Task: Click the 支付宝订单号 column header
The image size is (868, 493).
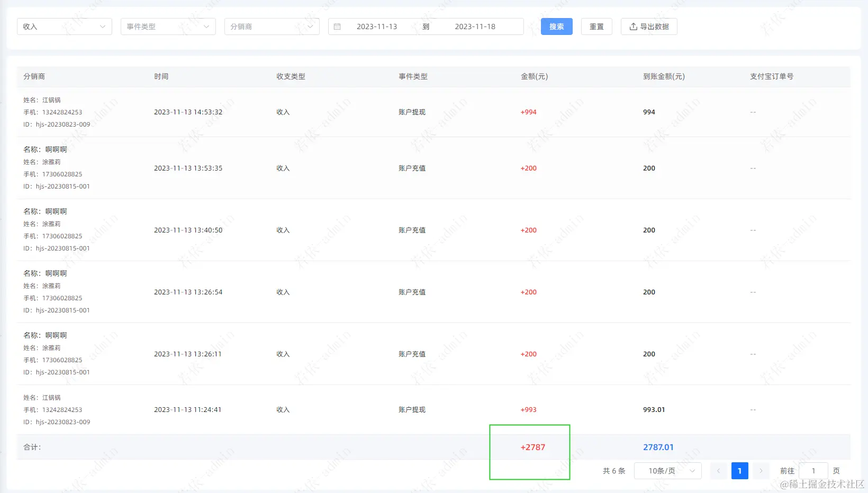Action: pos(772,76)
